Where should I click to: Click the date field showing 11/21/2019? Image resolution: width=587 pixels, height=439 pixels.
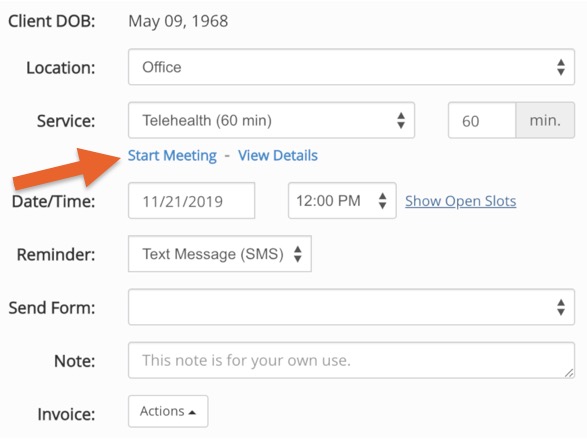tap(192, 201)
